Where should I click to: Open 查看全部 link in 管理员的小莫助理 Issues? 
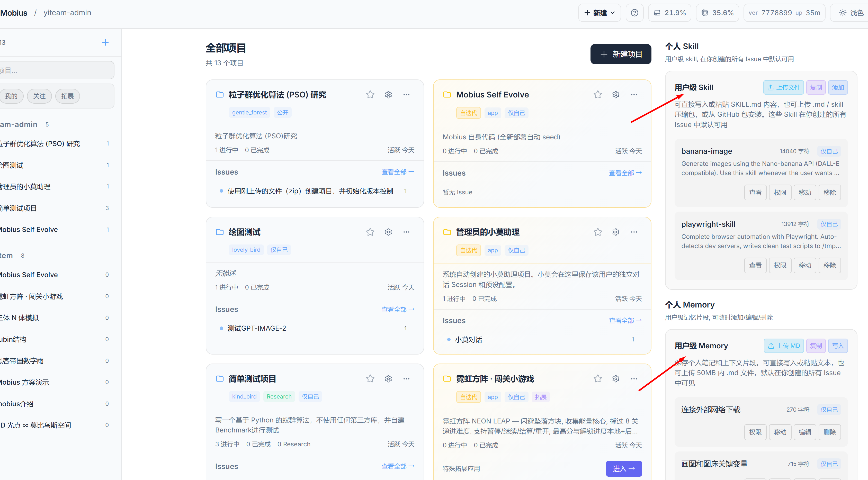click(x=625, y=321)
